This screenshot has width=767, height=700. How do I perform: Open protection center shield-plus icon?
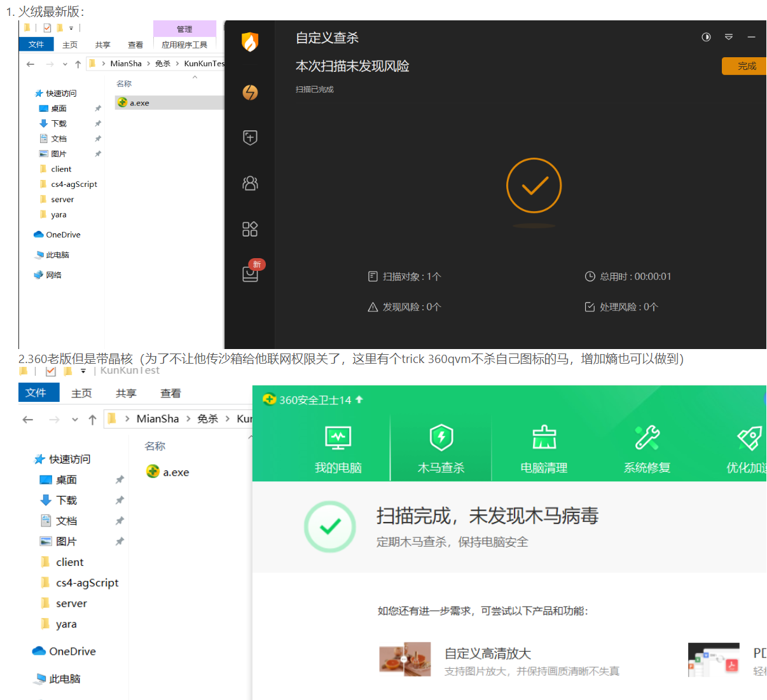250,137
